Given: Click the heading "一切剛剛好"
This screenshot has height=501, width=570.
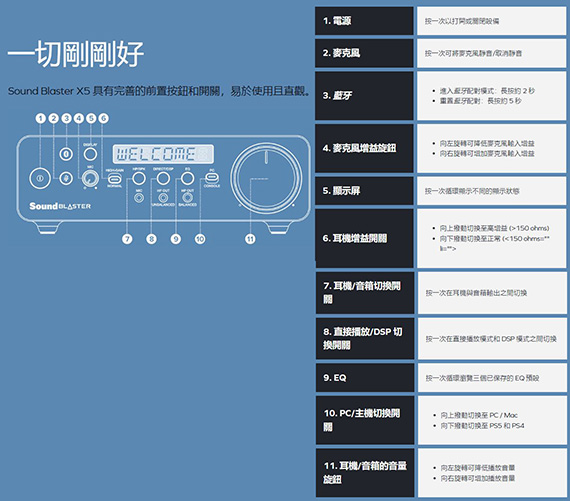Looking at the screenshot, I should point(76,54).
